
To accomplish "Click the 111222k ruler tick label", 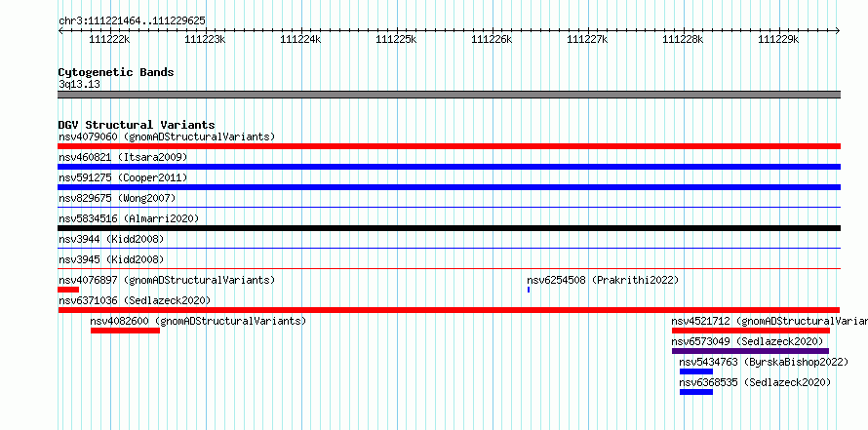I will pyautogui.click(x=109, y=39).
